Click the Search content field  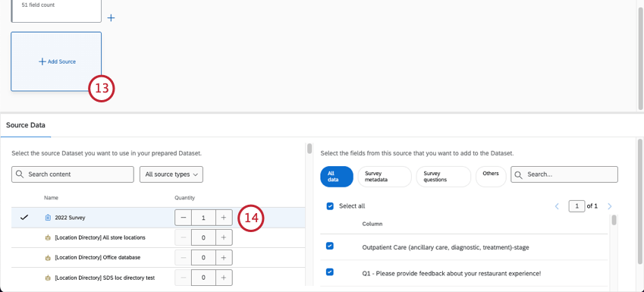tap(73, 174)
